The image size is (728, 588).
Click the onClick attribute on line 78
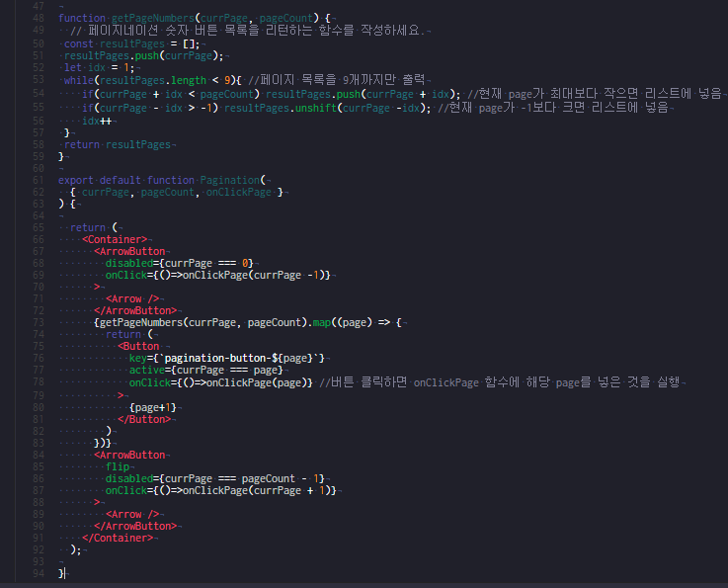(x=150, y=382)
